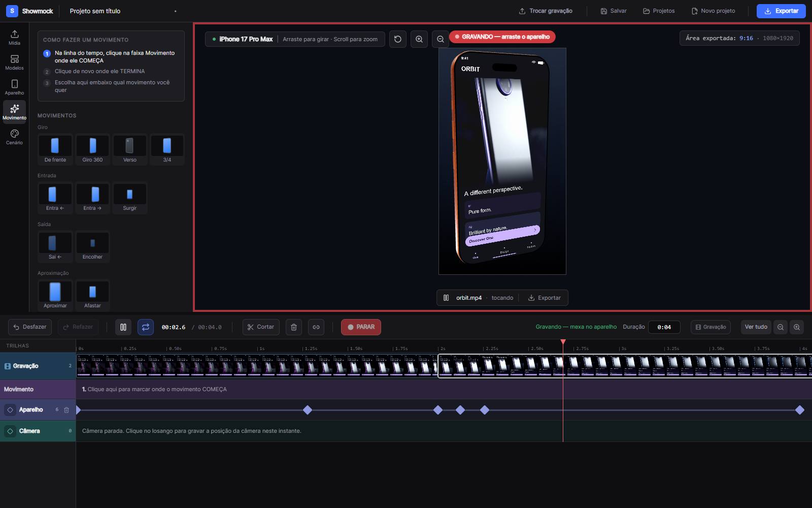This screenshot has height=508, width=812.
Task: Click the Exportar button in the top bar
Action: click(x=781, y=11)
